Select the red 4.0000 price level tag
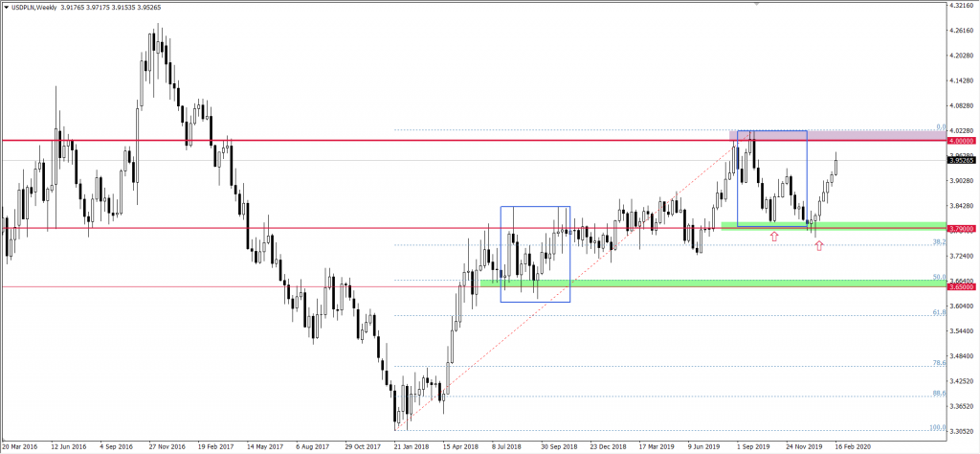 [x=961, y=141]
